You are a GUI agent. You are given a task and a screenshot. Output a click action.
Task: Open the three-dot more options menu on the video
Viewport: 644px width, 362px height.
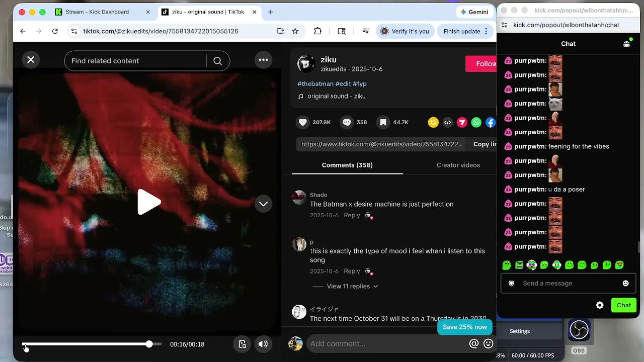pos(263,60)
